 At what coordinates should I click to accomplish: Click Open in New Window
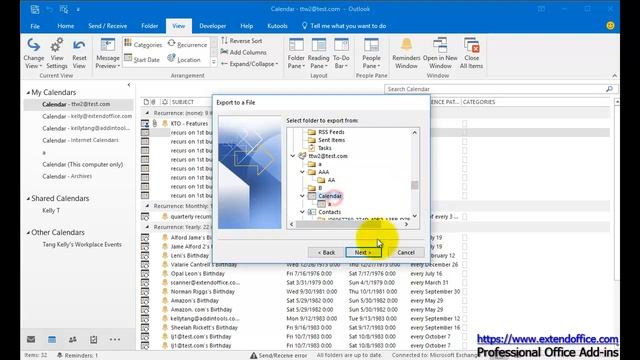[x=440, y=53]
